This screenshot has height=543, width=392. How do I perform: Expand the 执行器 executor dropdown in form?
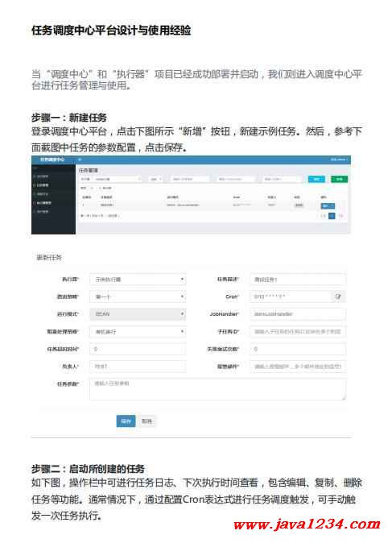138,279
